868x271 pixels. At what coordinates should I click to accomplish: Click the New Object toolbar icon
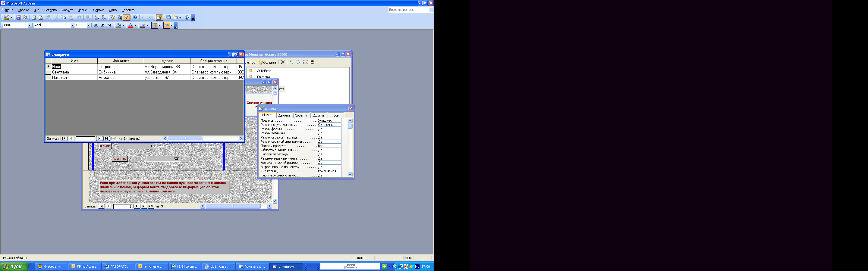(175, 17)
